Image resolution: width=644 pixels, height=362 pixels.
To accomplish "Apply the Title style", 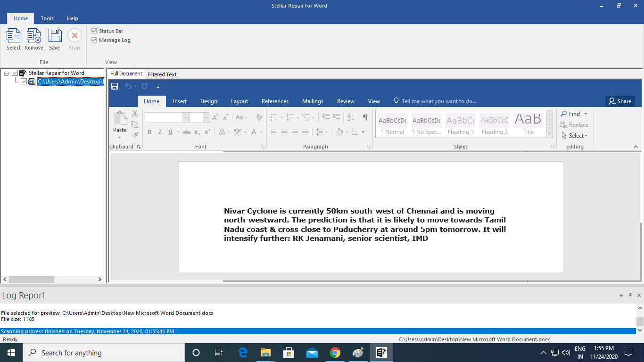I will click(x=528, y=125).
